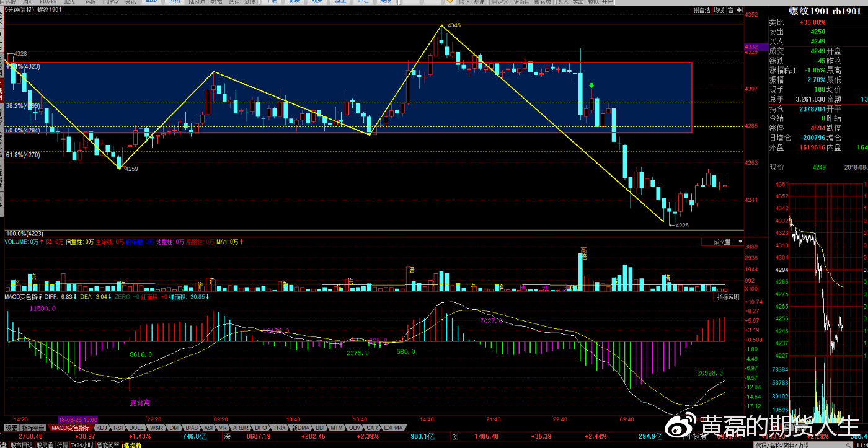This screenshot has width=868, height=448.
Task: Select the BOLL indicator tab
Action: point(136,428)
